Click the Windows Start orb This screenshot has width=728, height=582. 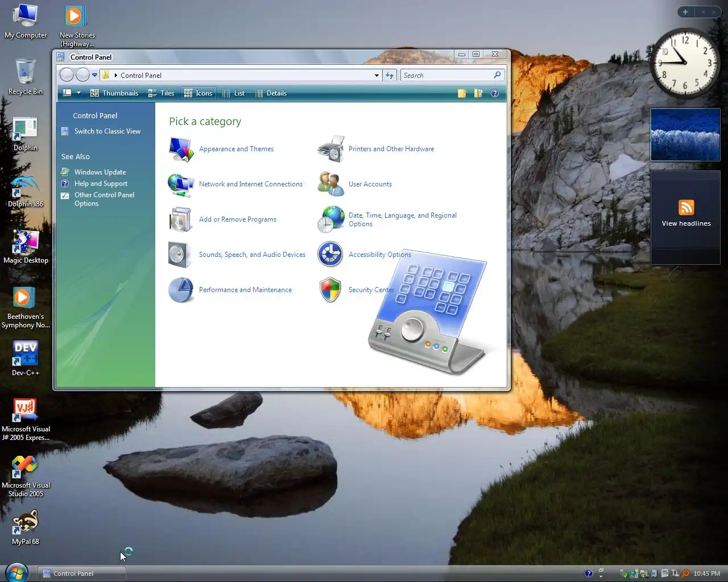[16, 572]
